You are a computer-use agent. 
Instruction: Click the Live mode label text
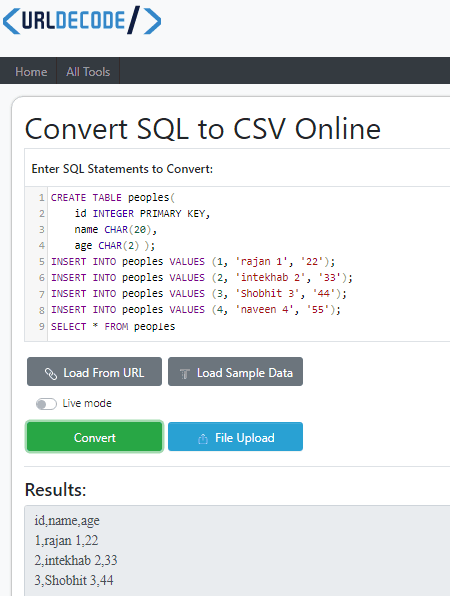coord(87,403)
